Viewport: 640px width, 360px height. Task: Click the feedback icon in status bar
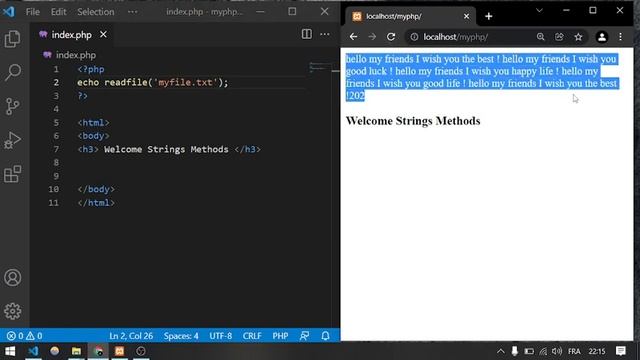(x=304, y=336)
